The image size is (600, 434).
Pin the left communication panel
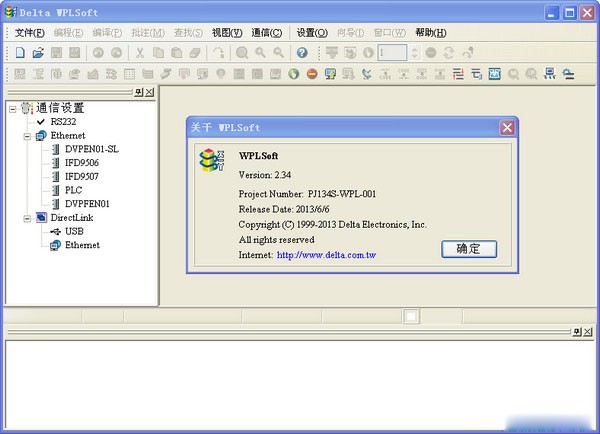click(139, 92)
